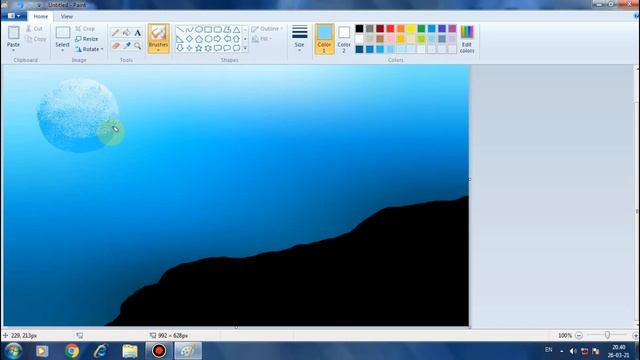Activate the Color 1 foreground selector

324,39
